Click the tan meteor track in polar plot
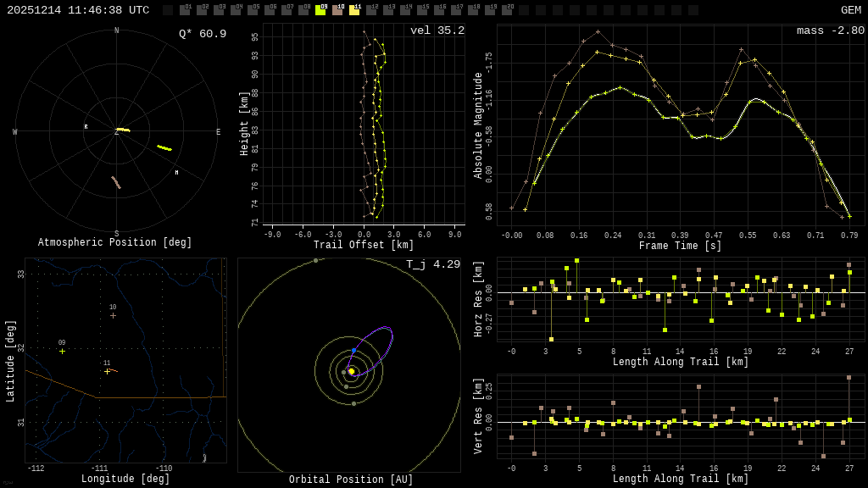This screenshot has height=488, width=868. pos(116,182)
